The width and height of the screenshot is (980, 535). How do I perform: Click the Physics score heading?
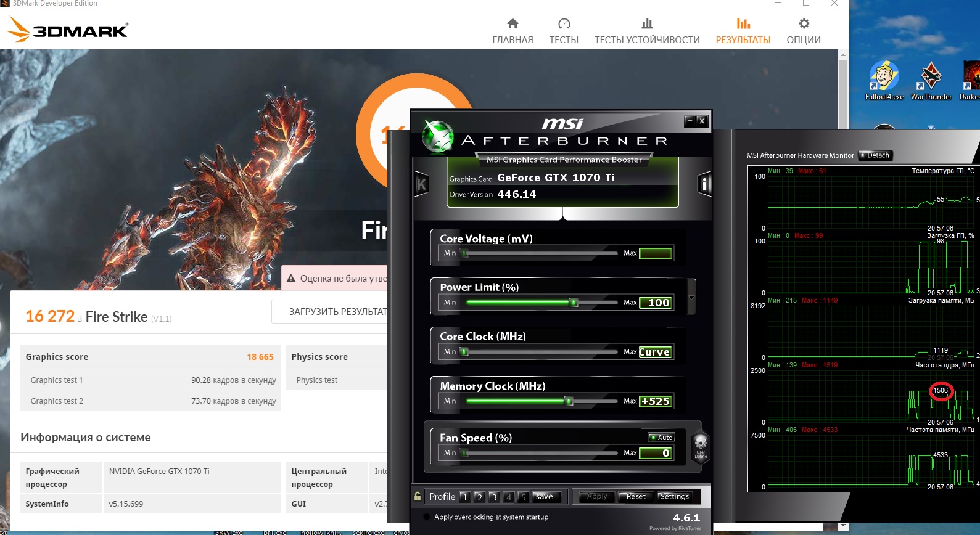tap(319, 357)
